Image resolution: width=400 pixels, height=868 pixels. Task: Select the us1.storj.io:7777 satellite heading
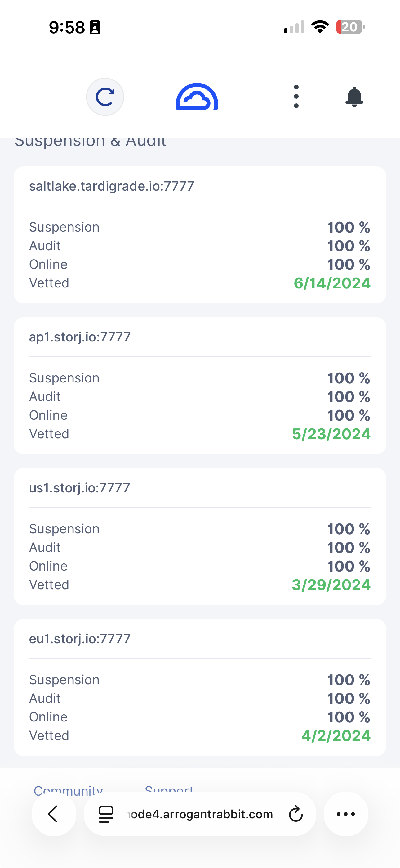point(79,488)
